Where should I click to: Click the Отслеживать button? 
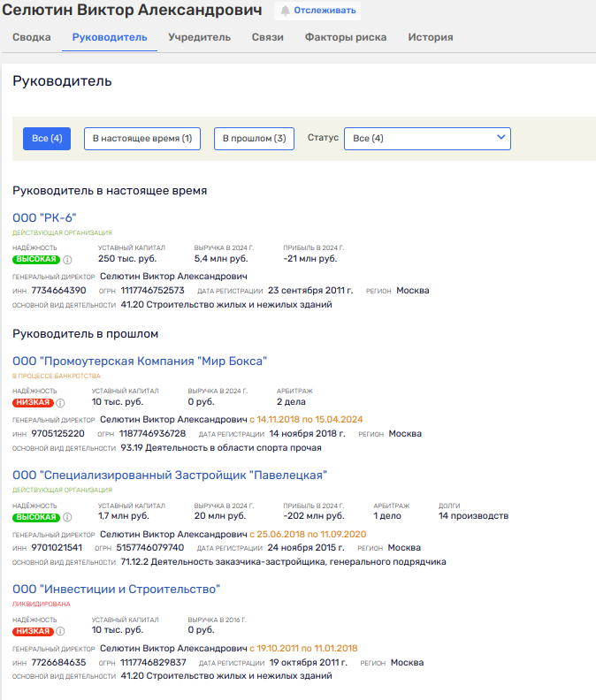(x=317, y=11)
